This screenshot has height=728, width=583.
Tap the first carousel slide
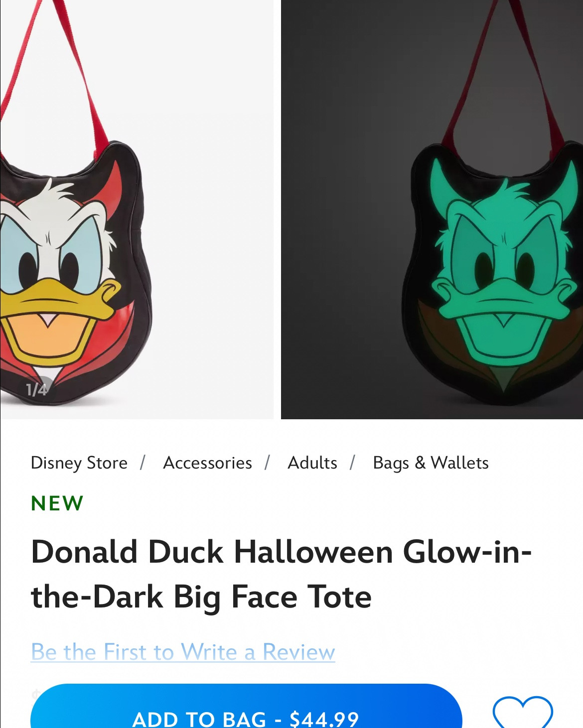[137, 209]
